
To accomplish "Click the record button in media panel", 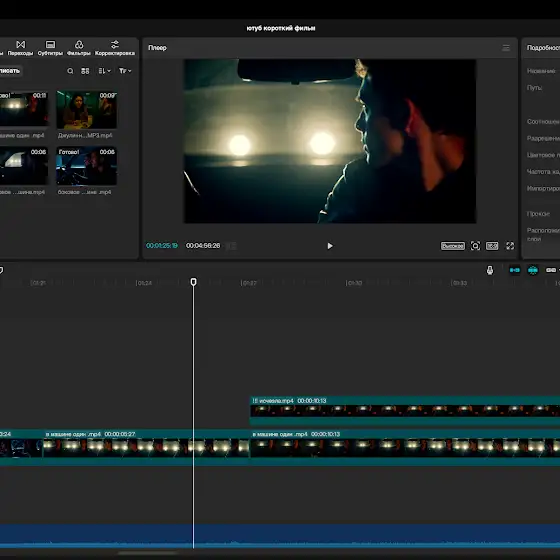I will pos(10,71).
